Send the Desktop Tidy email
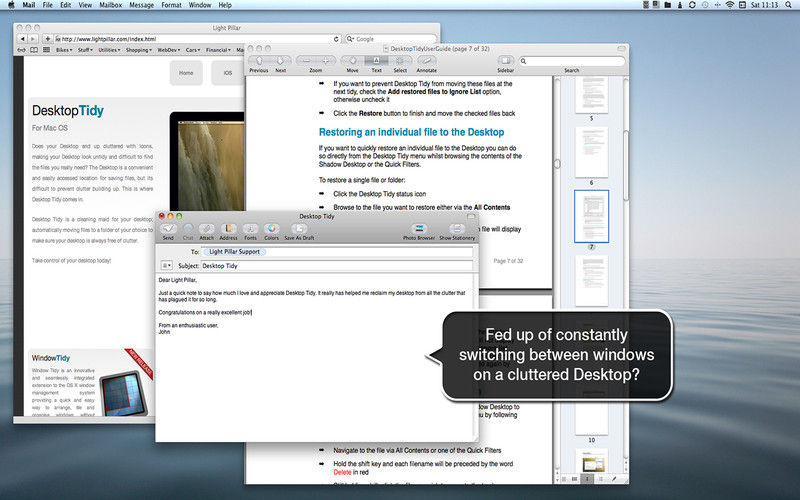Image resolution: width=800 pixels, height=500 pixels. [168, 229]
